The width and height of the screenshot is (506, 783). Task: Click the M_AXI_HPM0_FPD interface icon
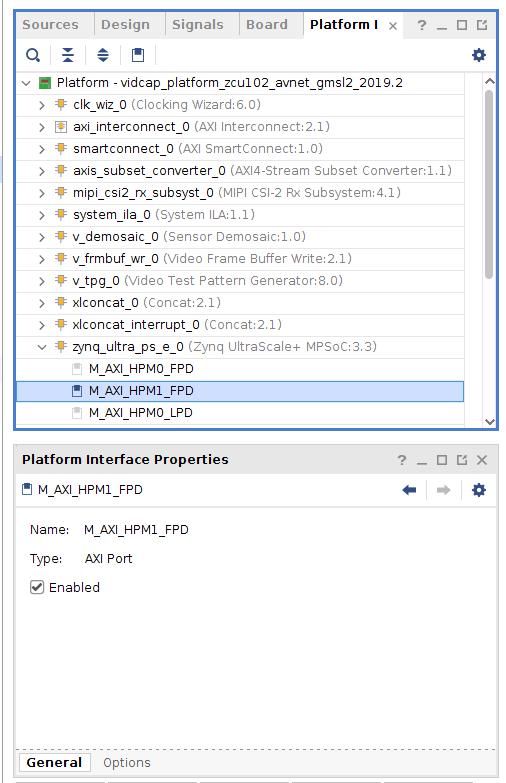click(x=76, y=369)
